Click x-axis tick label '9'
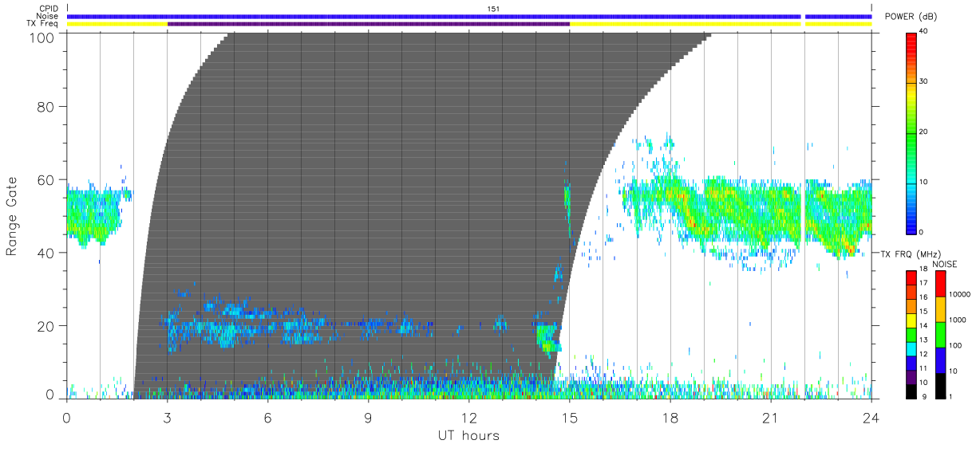Viewport: 980px width, 452px height. pos(368,417)
